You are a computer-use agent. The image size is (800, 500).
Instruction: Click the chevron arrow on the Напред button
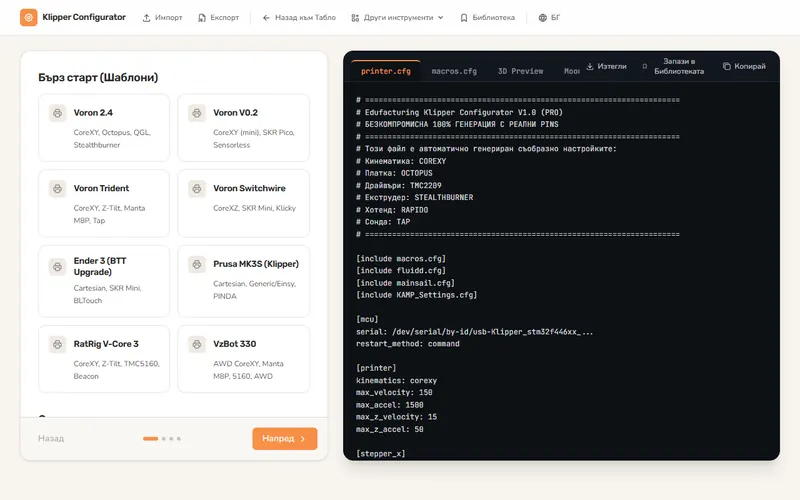click(x=303, y=439)
